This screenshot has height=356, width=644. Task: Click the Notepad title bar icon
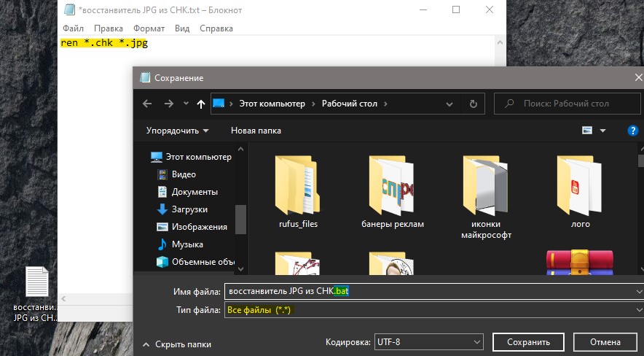pyautogui.click(x=69, y=9)
